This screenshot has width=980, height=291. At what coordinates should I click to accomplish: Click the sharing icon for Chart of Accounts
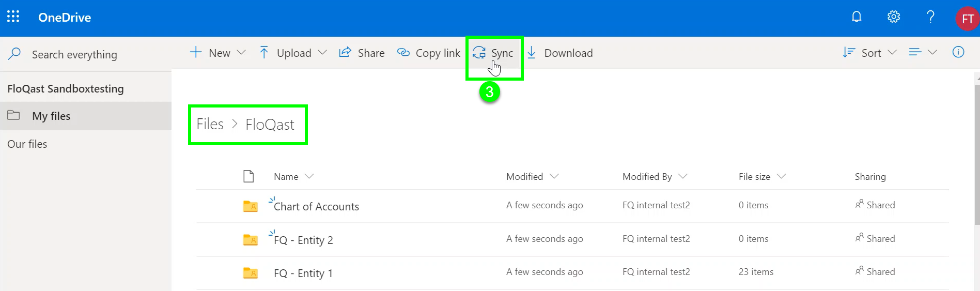[x=860, y=204]
